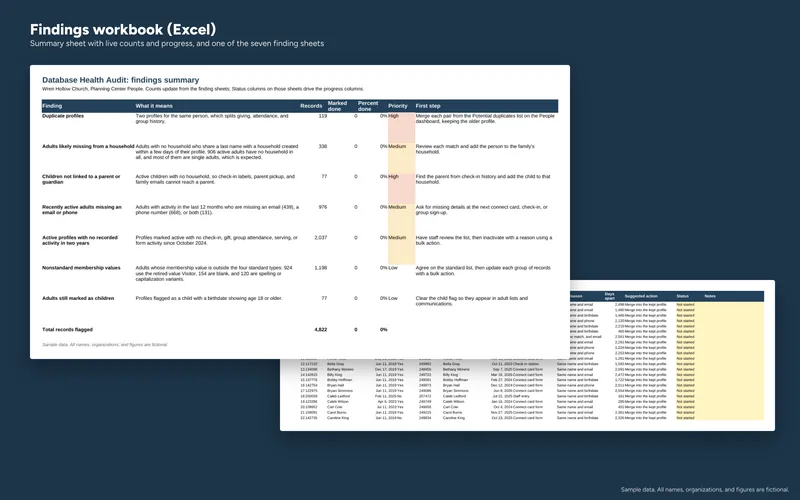The height and width of the screenshot is (500, 800).
Task: Select the records count 976
Action: (322, 207)
